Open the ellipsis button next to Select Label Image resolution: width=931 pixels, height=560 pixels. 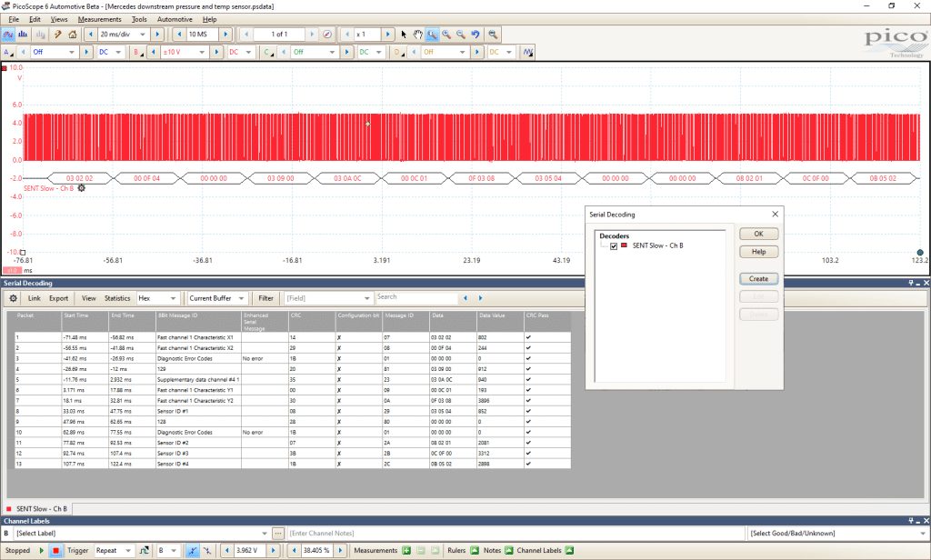[278, 534]
